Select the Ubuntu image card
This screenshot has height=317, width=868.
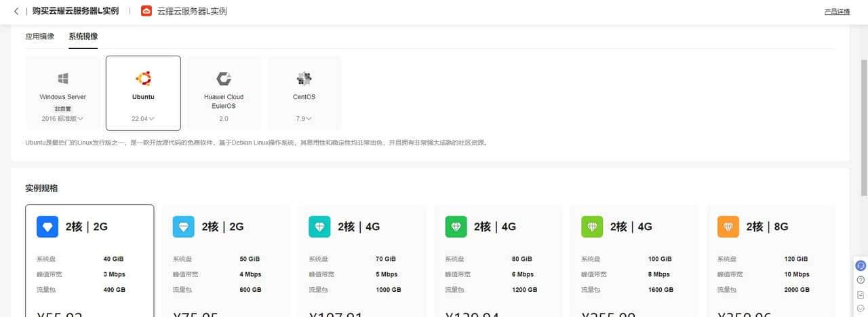pyautogui.click(x=143, y=93)
